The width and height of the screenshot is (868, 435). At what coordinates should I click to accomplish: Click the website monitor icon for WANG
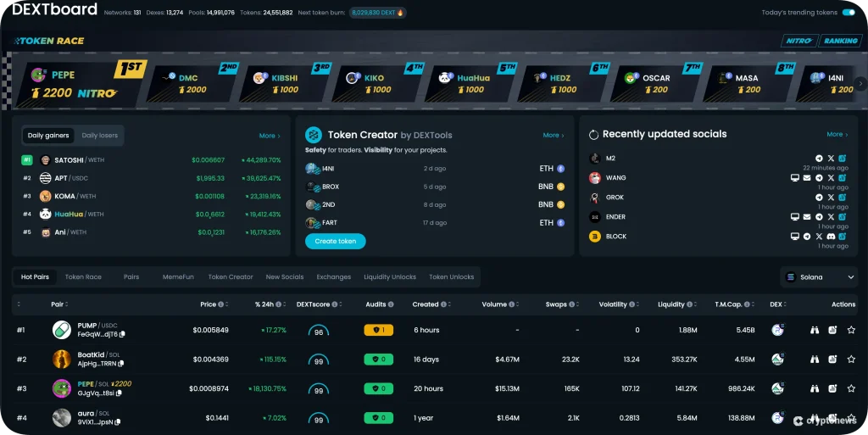click(795, 178)
